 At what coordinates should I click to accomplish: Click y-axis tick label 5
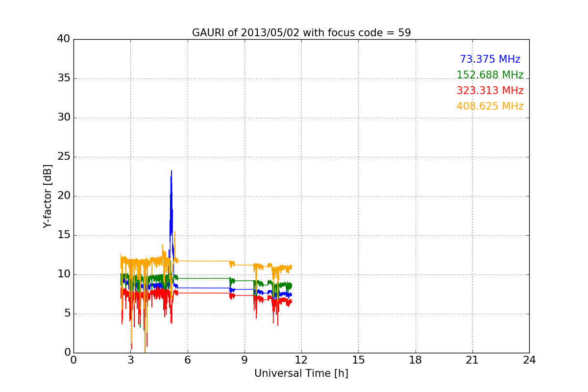coord(67,314)
